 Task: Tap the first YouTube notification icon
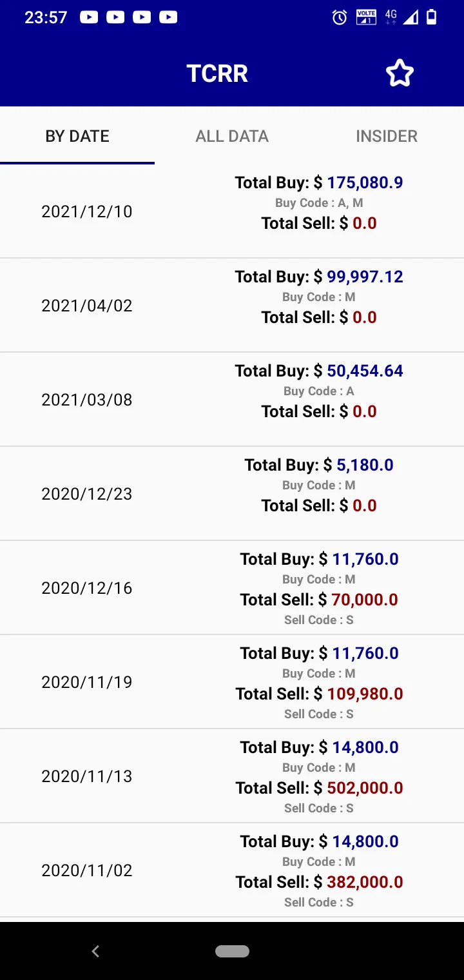click(x=89, y=17)
